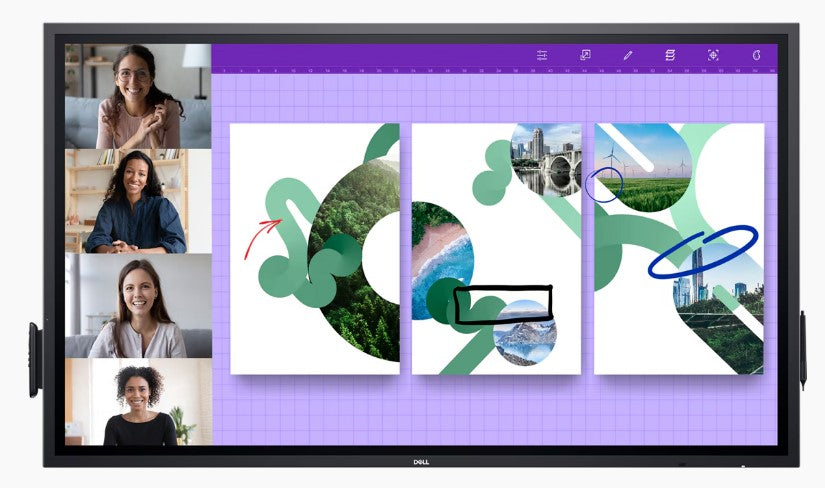Click the top participant wearing glasses
Screen dimensions: 825x488
(x=138, y=96)
